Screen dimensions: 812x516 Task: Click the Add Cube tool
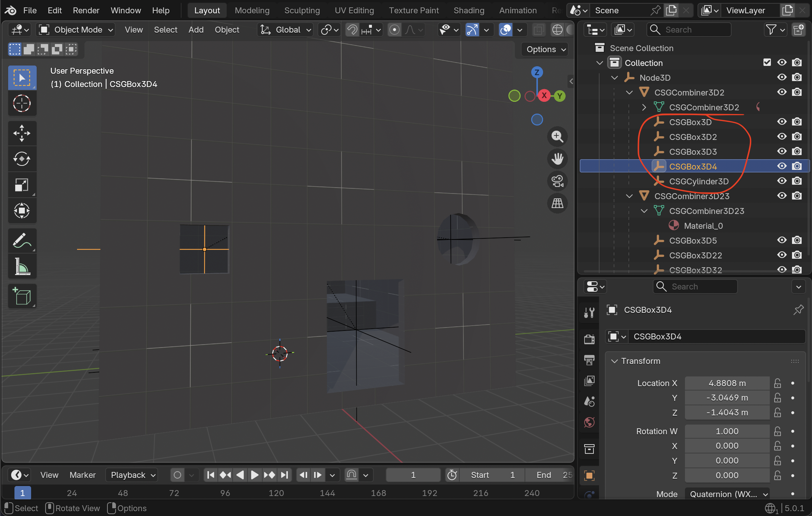22,296
